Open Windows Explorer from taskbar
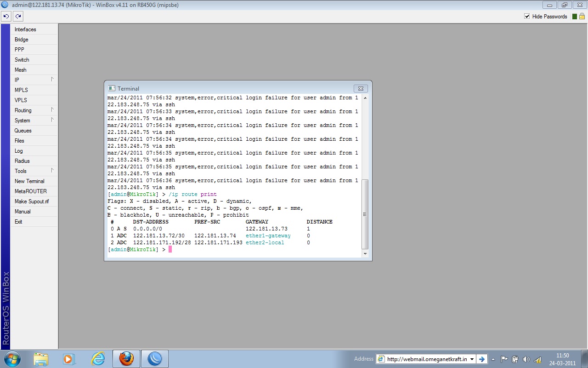588x368 pixels. pos(41,359)
